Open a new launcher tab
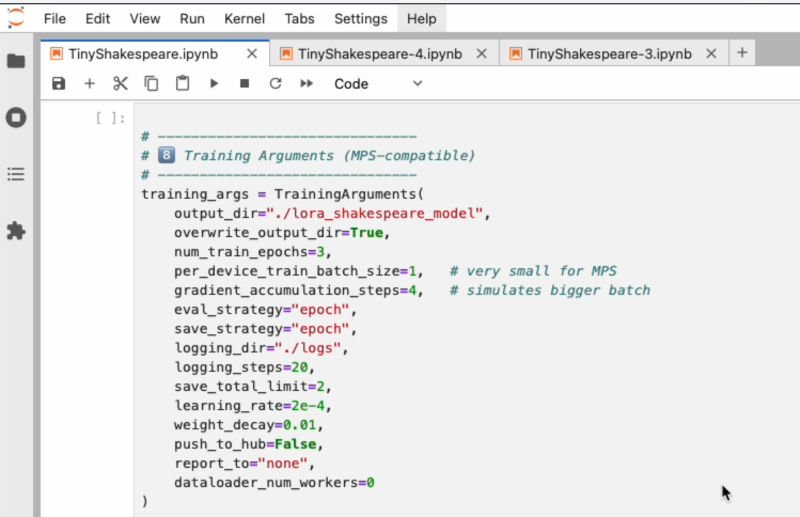This screenshot has height=517, width=800. click(x=742, y=53)
